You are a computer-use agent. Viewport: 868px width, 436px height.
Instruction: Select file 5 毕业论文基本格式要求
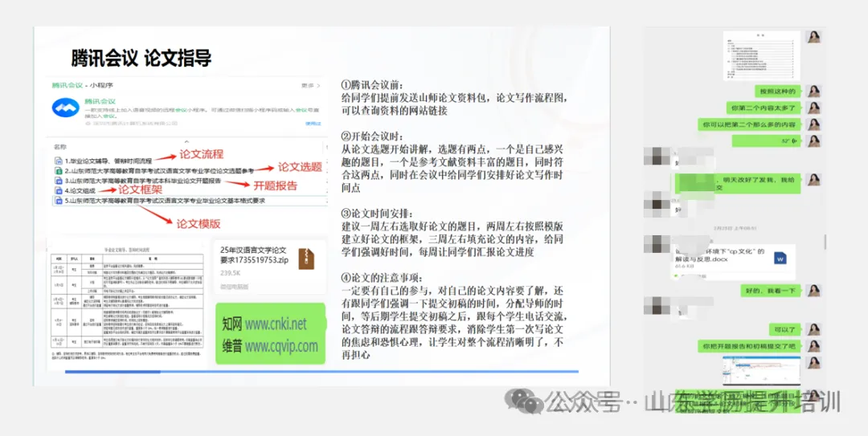click(x=190, y=201)
